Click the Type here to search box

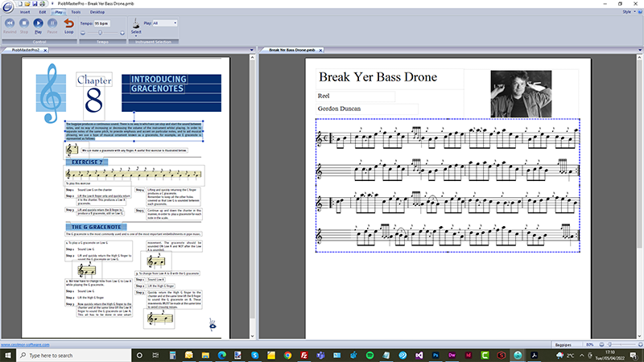coord(74,356)
